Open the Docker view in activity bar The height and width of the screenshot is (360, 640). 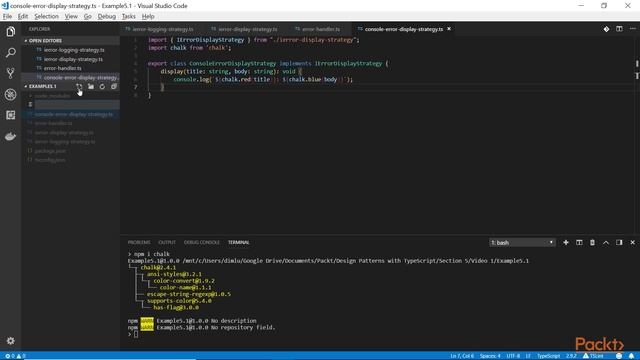[x=11, y=136]
